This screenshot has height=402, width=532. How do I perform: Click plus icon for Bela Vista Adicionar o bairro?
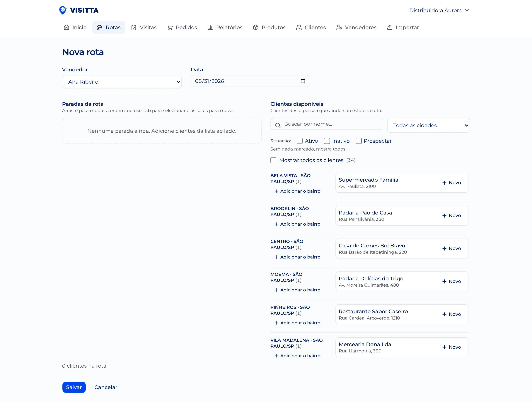pyautogui.click(x=276, y=191)
